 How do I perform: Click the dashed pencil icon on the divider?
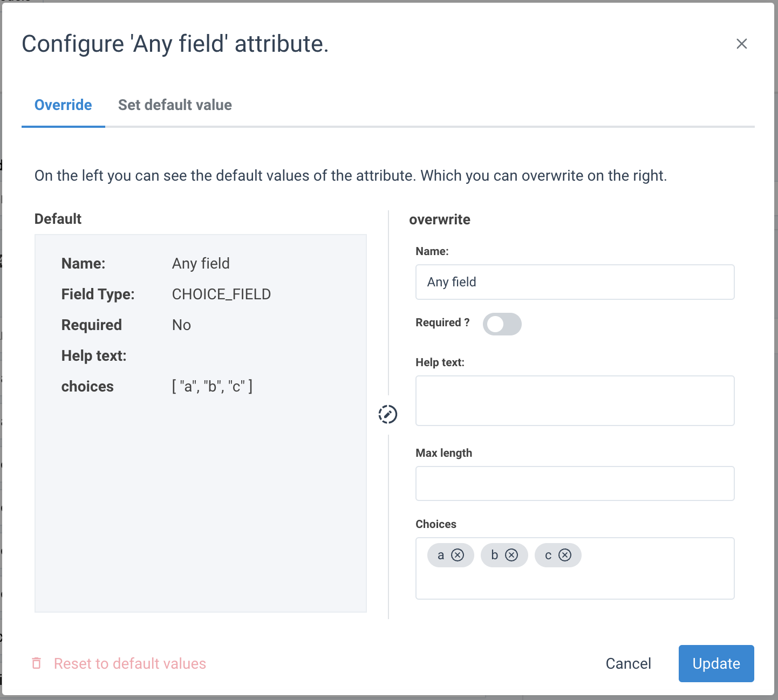point(388,414)
